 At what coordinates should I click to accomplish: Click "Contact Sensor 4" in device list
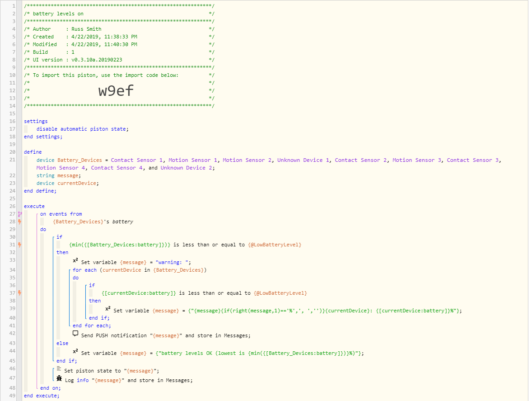(117, 168)
